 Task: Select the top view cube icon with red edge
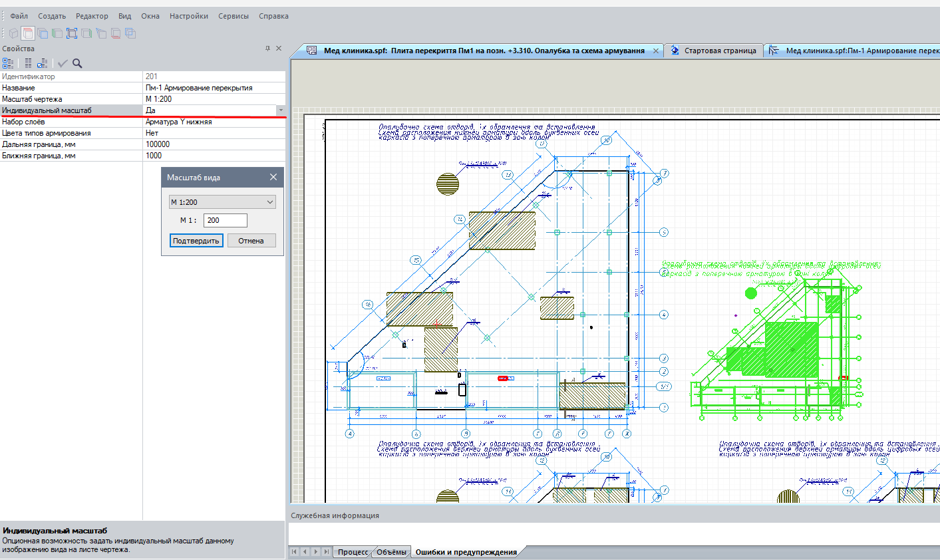pos(28,33)
